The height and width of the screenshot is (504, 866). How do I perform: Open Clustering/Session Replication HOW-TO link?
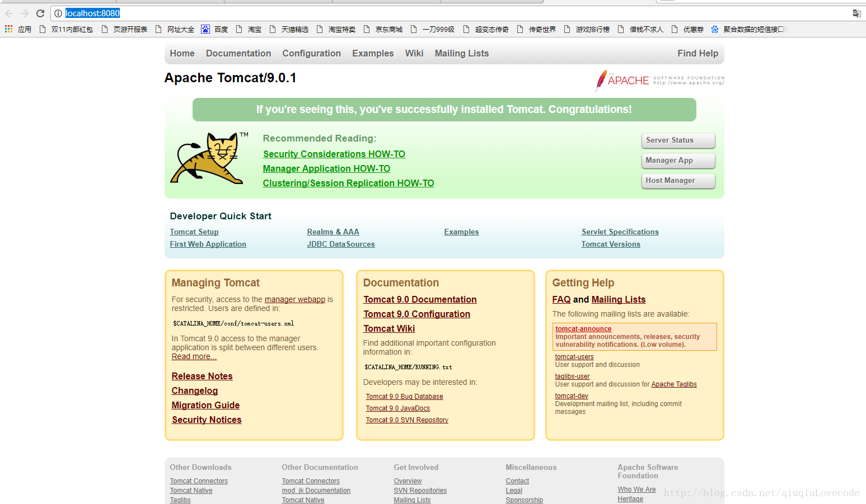click(349, 183)
